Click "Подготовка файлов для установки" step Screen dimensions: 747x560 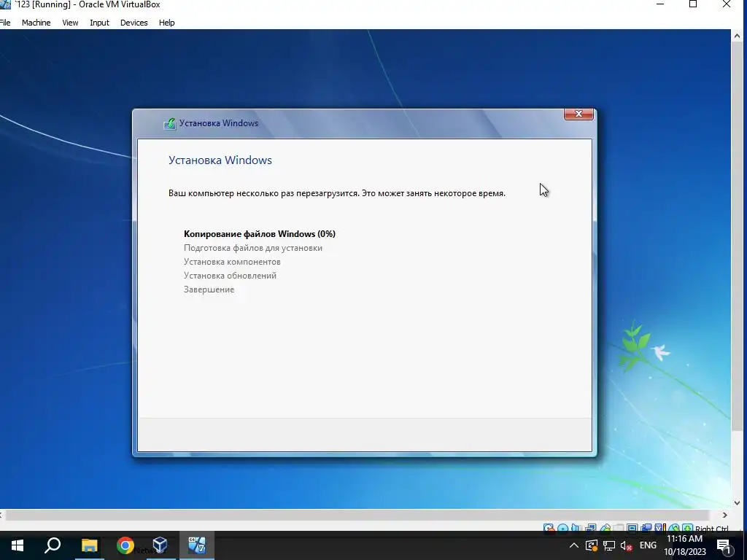pos(253,248)
